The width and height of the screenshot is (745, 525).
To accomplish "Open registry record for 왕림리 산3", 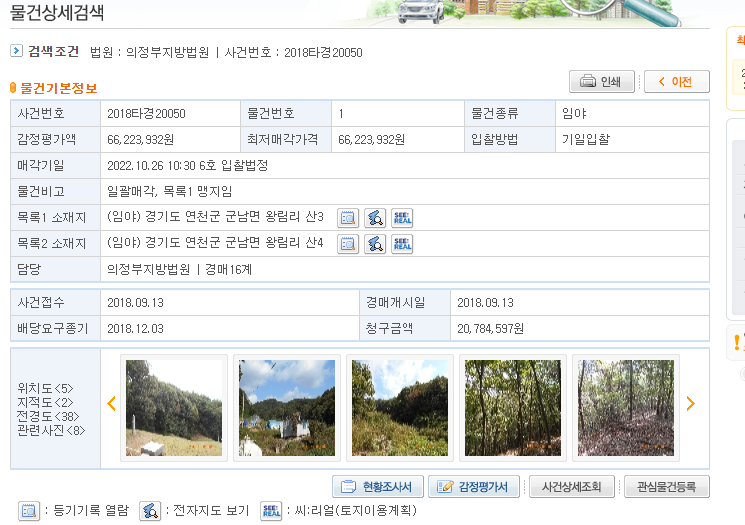I will 348,218.
